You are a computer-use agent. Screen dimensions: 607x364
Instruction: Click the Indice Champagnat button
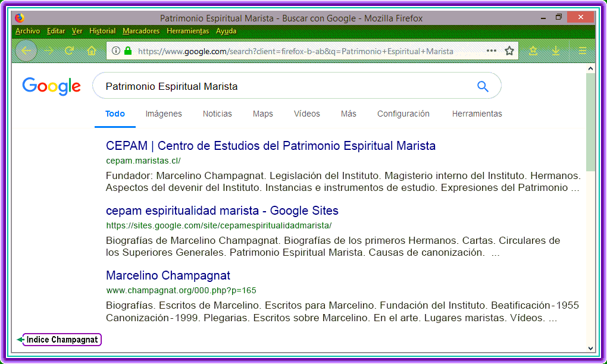point(62,340)
